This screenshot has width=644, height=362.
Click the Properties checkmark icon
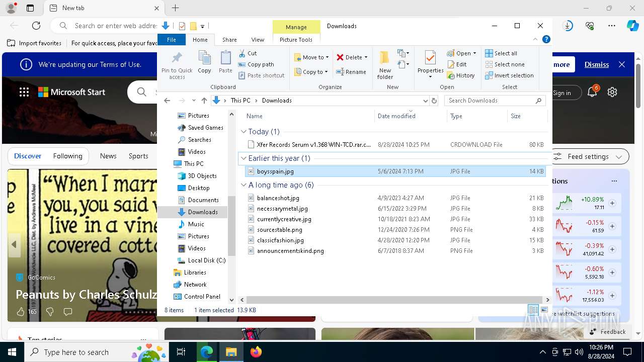(x=430, y=58)
